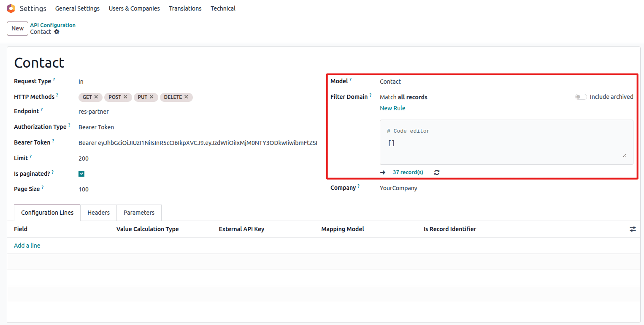The height and width of the screenshot is (325, 644).
Task: Toggle the Include archived switch
Action: pyautogui.click(x=581, y=97)
